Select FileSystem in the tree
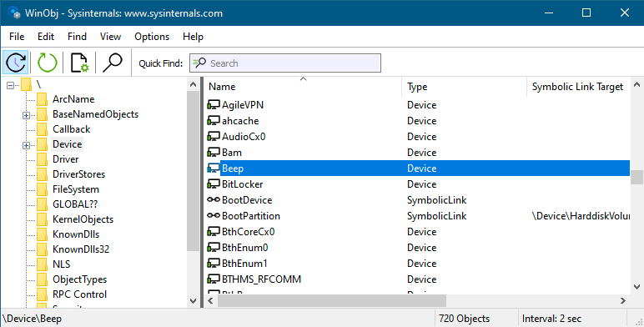644x327 pixels. click(76, 189)
